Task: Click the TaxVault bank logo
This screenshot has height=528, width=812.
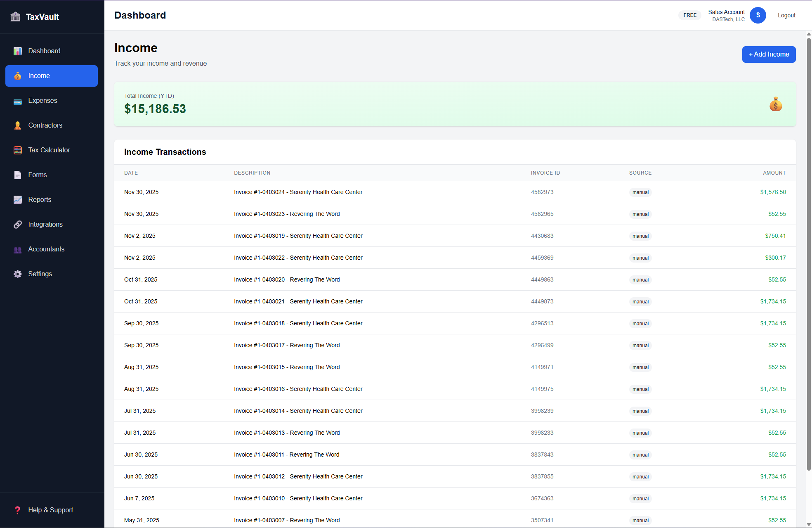Action: [x=16, y=17]
